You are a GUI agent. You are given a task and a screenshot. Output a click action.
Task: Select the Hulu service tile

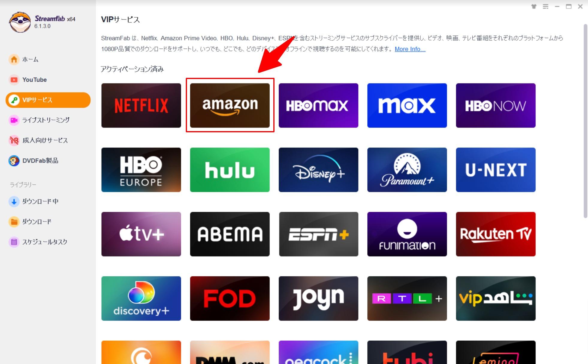(x=230, y=170)
